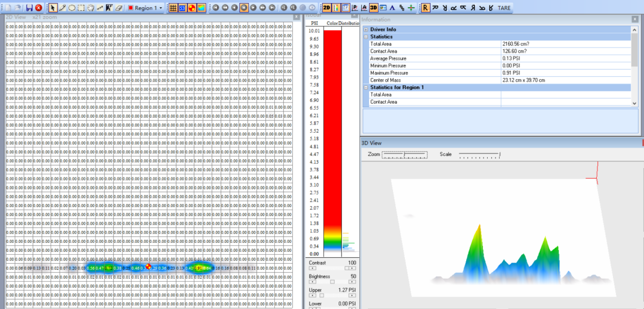Click the grid display icon
Image resolution: width=644 pixels, height=309 pixels.
click(173, 8)
